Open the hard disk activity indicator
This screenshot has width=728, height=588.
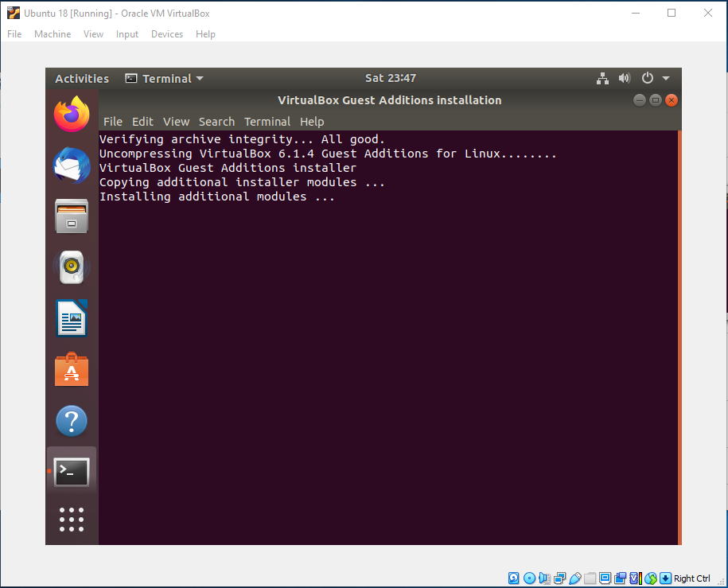pos(513,578)
